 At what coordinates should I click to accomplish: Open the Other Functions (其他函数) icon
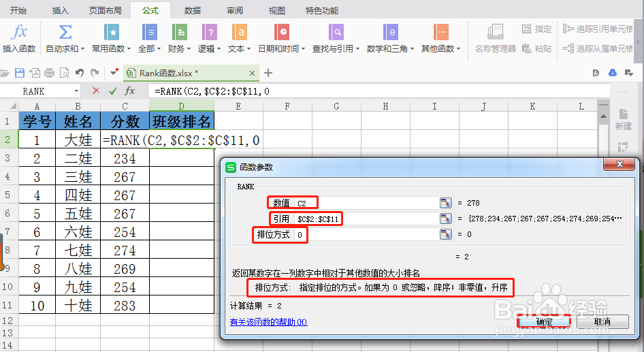point(441,32)
